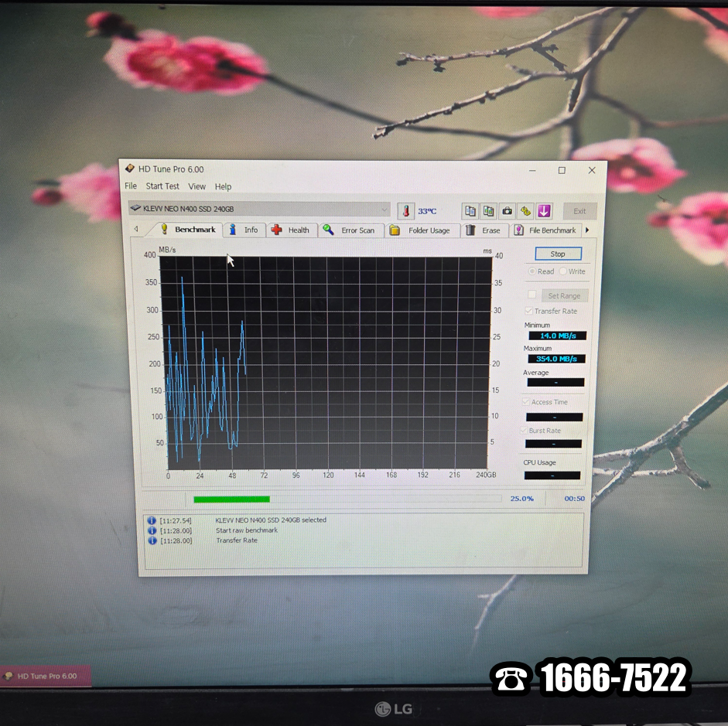This screenshot has height=726, width=728.
Task: Click info icon beside Transfer Rate log entry
Action: click(152, 541)
